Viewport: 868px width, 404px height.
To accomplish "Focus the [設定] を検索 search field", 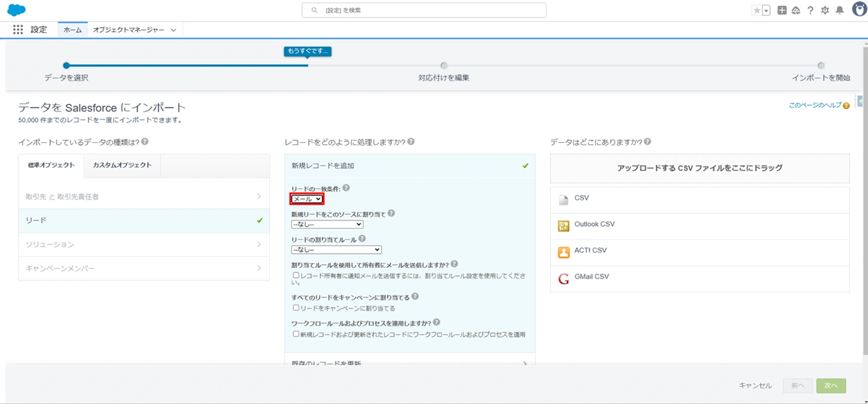I will (x=424, y=10).
